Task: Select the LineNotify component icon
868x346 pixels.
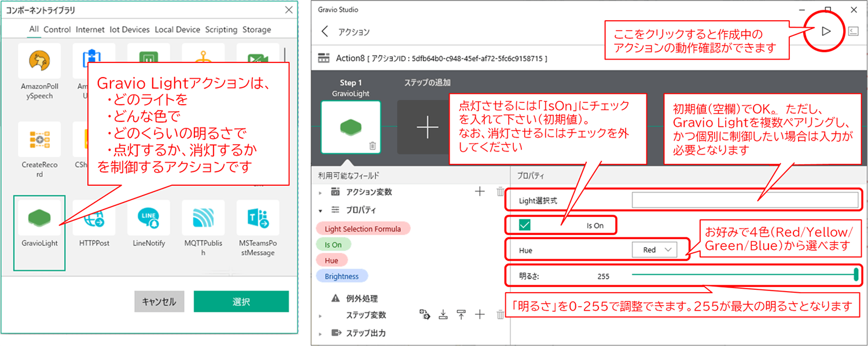Action: point(149,218)
